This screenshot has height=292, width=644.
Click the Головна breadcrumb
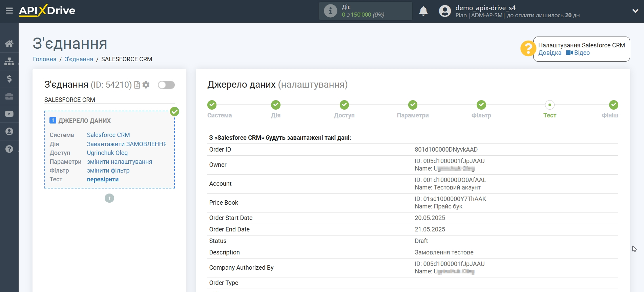tap(45, 59)
